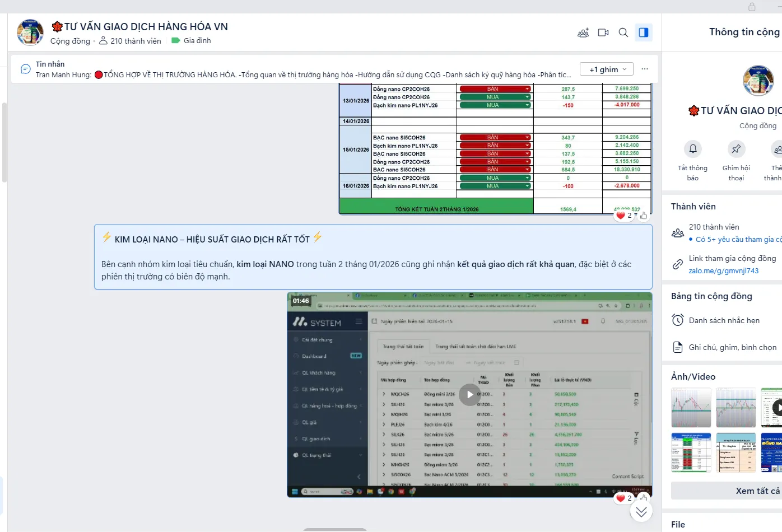The height and width of the screenshot is (532, 782).
Task: Open Ghi chú, ghim, bình chọn
Action: click(732, 347)
